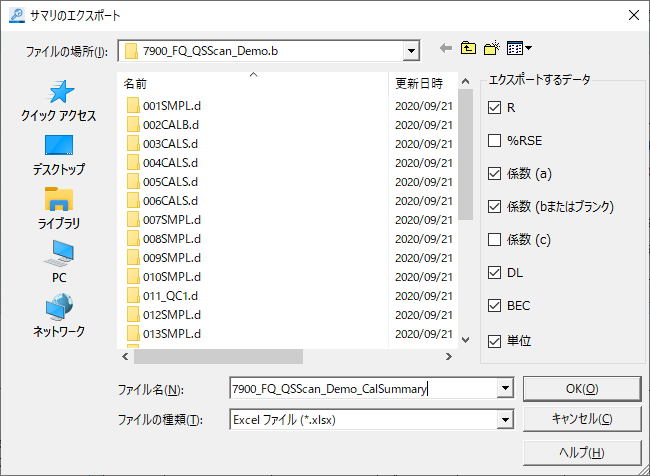
Task: Select the 005CALS.d folder icon
Action: pyautogui.click(x=133, y=182)
